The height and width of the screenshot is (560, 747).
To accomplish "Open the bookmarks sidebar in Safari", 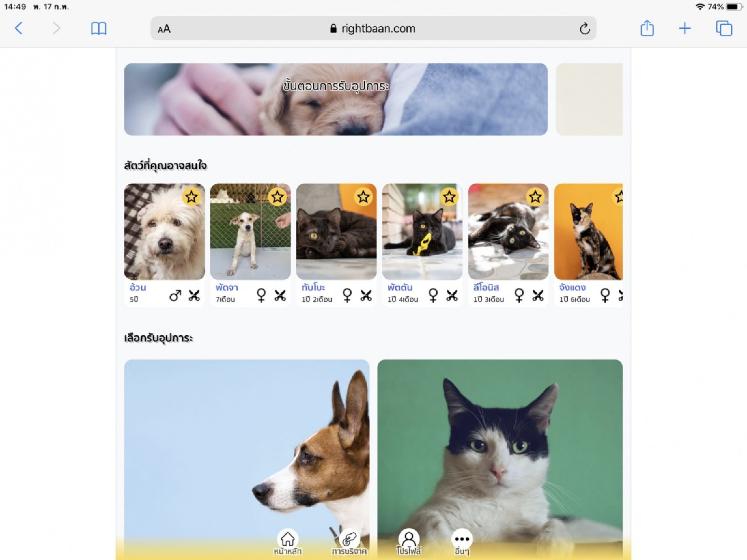I will pos(99,28).
